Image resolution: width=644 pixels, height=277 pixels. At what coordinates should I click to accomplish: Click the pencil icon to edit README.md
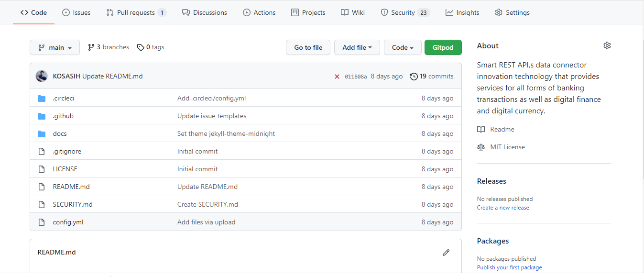pos(446,253)
